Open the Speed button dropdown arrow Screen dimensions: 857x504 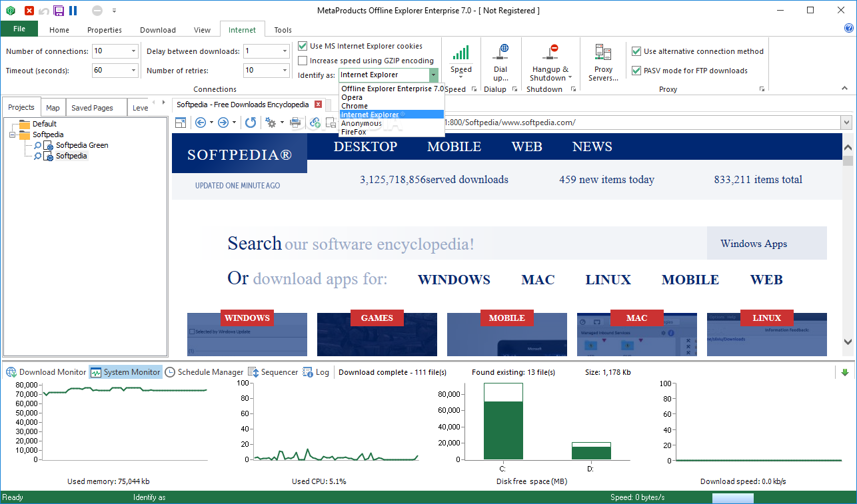460,77
